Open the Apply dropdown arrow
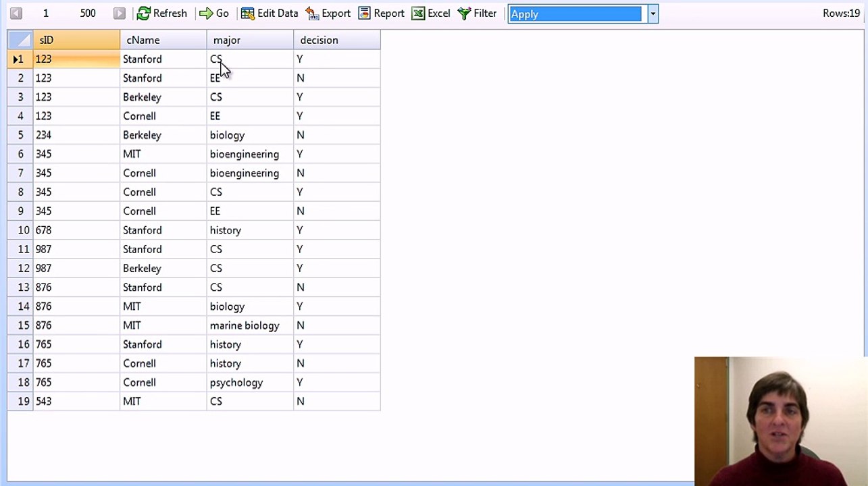The height and width of the screenshot is (486, 868). (x=653, y=13)
